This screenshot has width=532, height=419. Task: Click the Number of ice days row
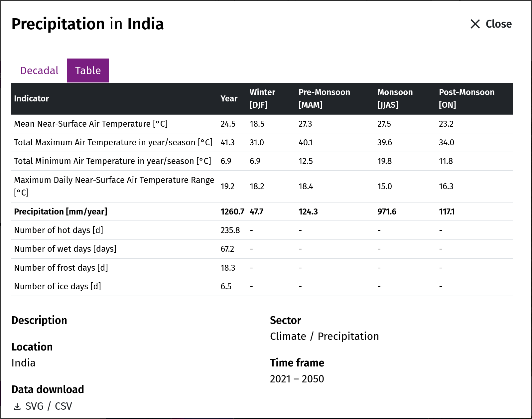[262, 286]
